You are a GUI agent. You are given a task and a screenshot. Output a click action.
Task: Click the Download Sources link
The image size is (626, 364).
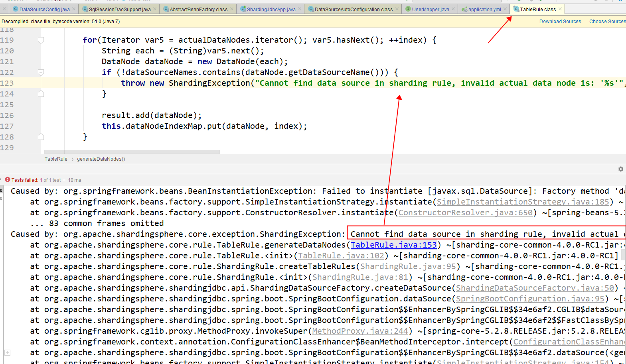click(560, 22)
